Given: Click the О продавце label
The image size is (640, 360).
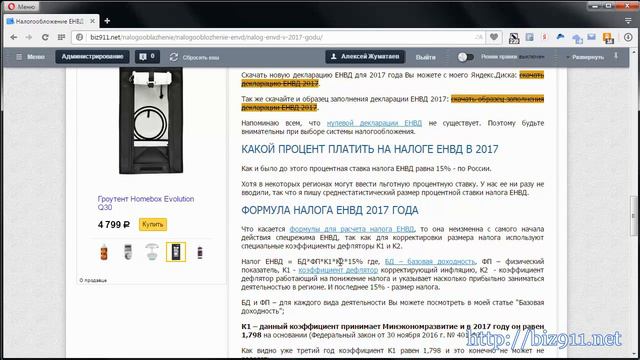Looking at the screenshot, I should pyautogui.click(x=93, y=280).
